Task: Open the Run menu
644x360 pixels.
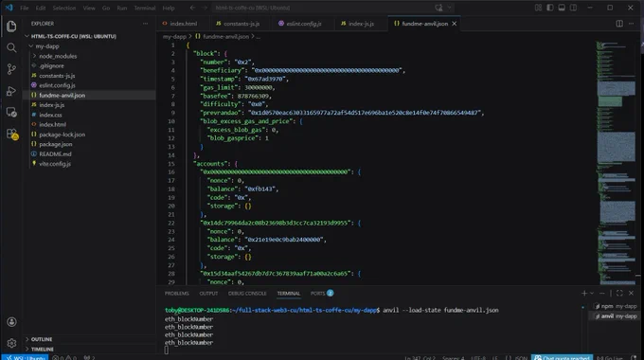Action: tap(122, 8)
